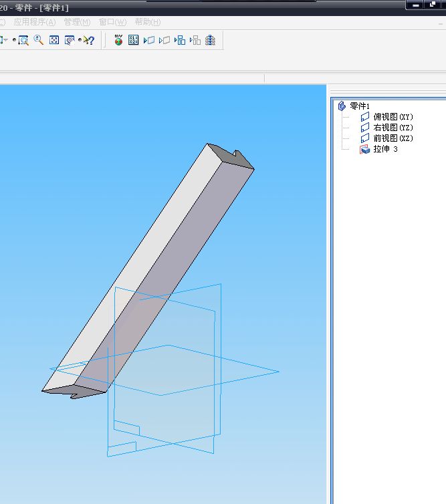Image resolution: width=446 pixels, height=504 pixels.
Task: Restore down the application window
Action: [433, 5]
